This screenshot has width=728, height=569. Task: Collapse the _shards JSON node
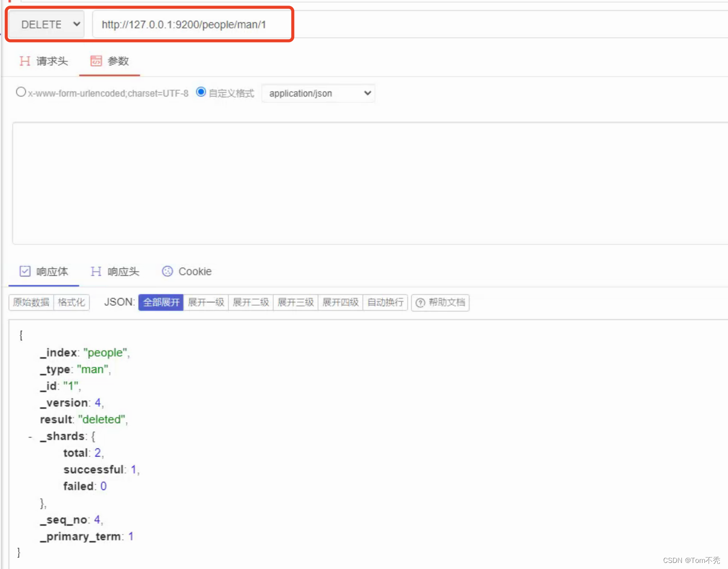[30, 436]
